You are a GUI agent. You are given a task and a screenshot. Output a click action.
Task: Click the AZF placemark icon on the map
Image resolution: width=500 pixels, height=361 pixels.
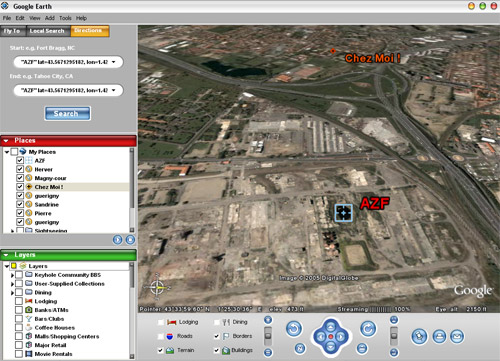pyautogui.click(x=343, y=213)
